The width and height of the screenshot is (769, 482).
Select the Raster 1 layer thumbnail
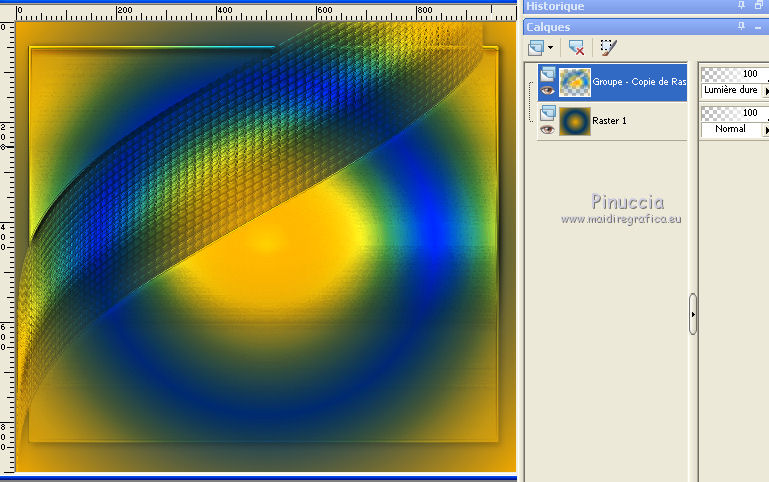click(x=575, y=121)
